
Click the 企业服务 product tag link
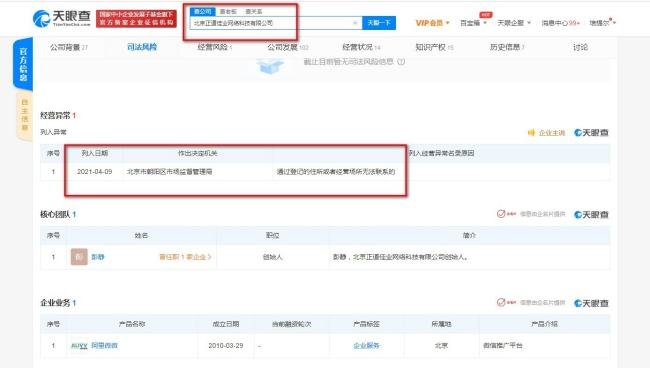click(x=366, y=346)
